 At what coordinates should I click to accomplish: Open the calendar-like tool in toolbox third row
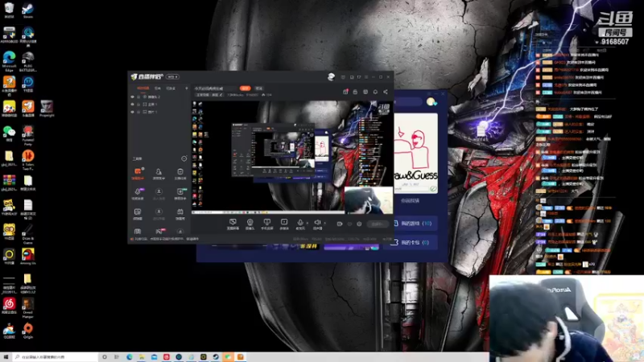click(x=180, y=214)
